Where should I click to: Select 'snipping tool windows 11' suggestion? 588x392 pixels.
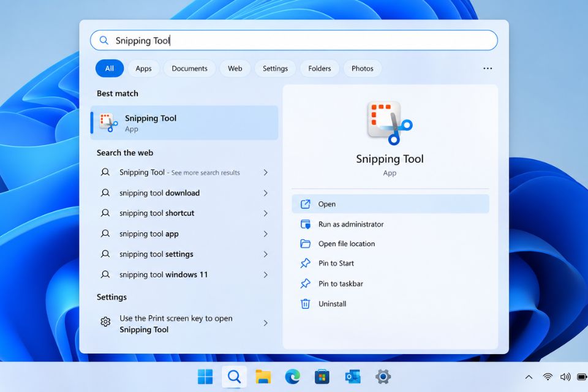184,274
